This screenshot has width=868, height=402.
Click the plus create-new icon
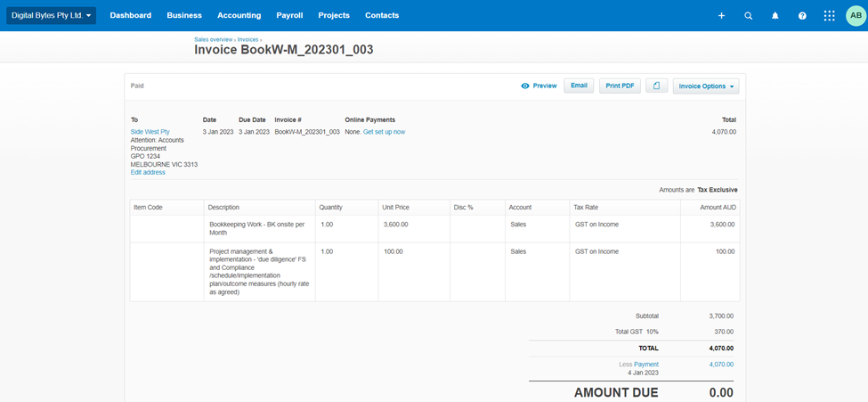[x=721, y=15]
